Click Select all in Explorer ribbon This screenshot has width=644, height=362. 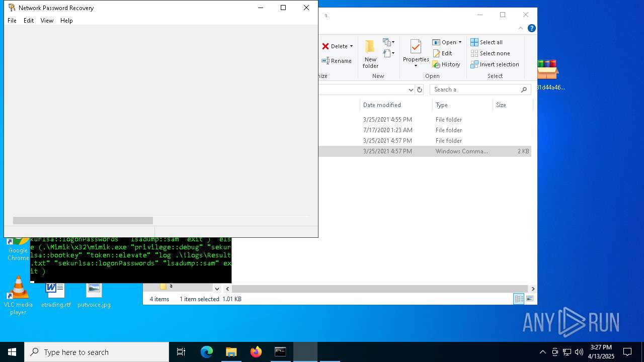point(487,42)
